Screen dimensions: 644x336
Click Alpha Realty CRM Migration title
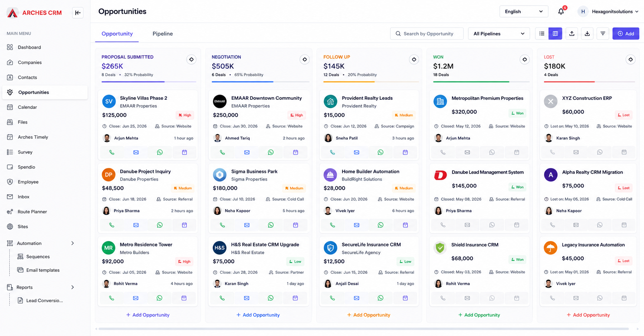tap(592, 172)
